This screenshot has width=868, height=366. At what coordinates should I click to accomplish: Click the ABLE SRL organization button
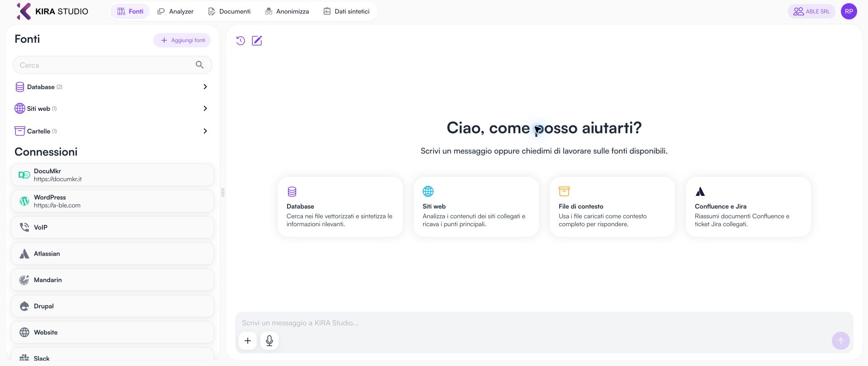811,11
